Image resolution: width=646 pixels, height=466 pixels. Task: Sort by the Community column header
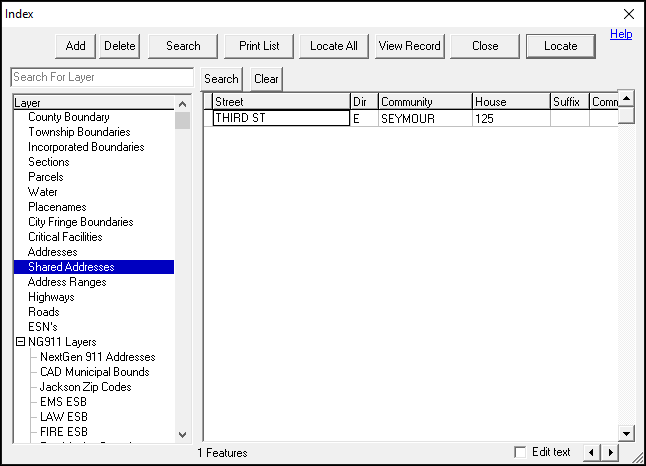pos(424,102)
